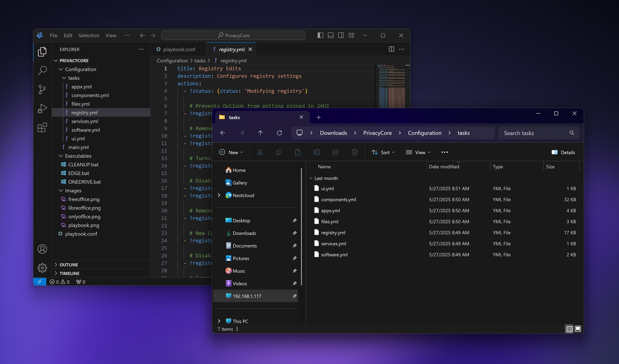The width and height of the screenshot is (619, 364).
Task: Customize layout in VS Code title bar
Action: tap(351, 35)
